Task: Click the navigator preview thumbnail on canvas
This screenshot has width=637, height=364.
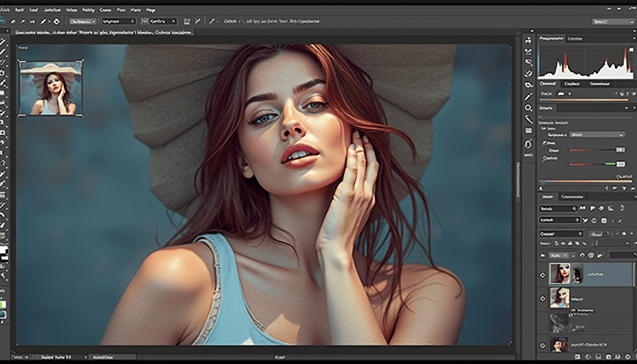Action: 50,88
